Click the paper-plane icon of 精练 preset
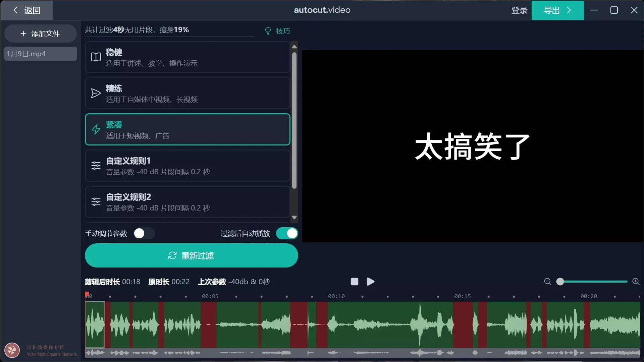Image resolution: width=644 pixels, height=362 pixels. pyautogui.click(x=96, y=93)
